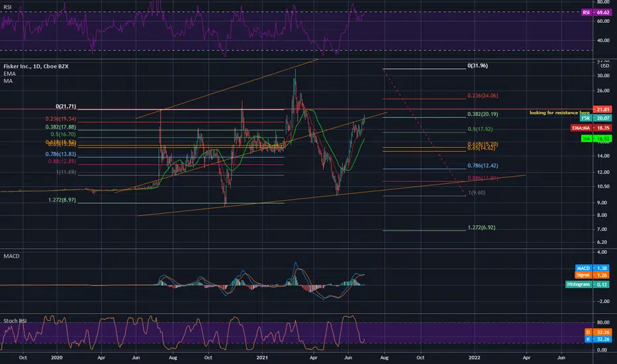The image size is (617, 364).
Task: Click the Histogram 0.12 value tag
Action: (587, 284)
